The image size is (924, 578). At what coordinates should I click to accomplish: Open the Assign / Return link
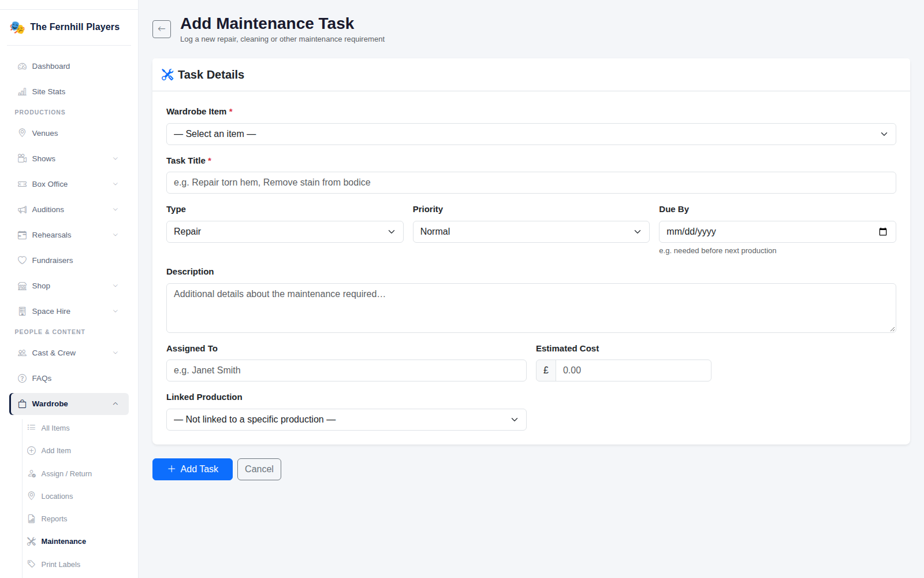tap(66, 473)
